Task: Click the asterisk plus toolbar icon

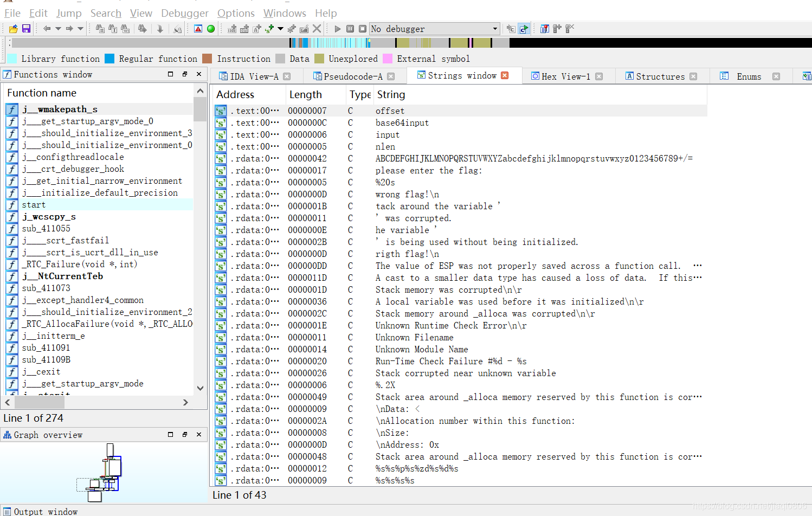Action: pos(292,29)
